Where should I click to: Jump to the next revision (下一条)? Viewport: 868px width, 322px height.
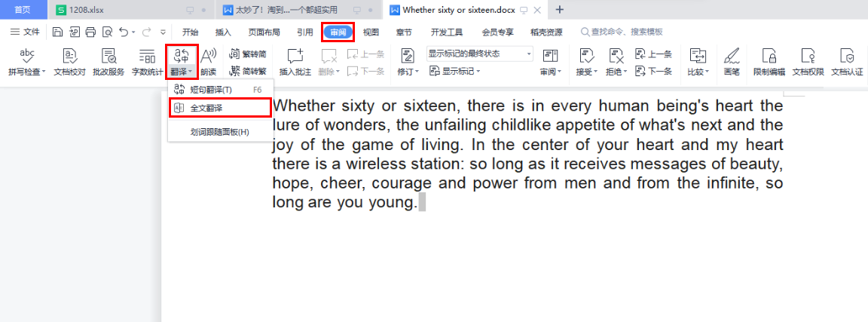pyautogui.click(x=654, y=71)
